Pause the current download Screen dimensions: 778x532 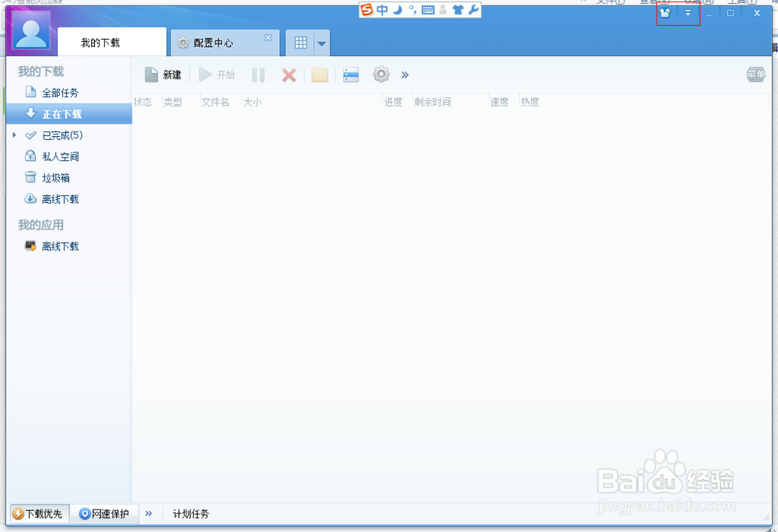pos(258,74)
